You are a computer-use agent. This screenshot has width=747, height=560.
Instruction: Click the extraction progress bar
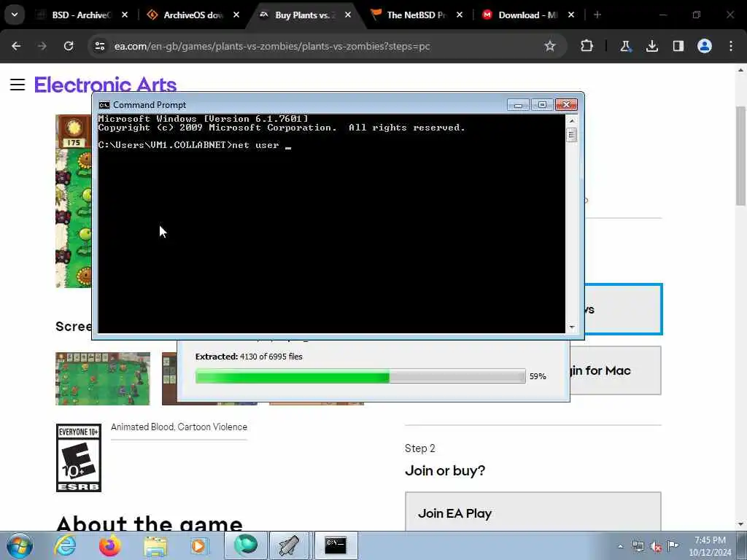point(360,376)
